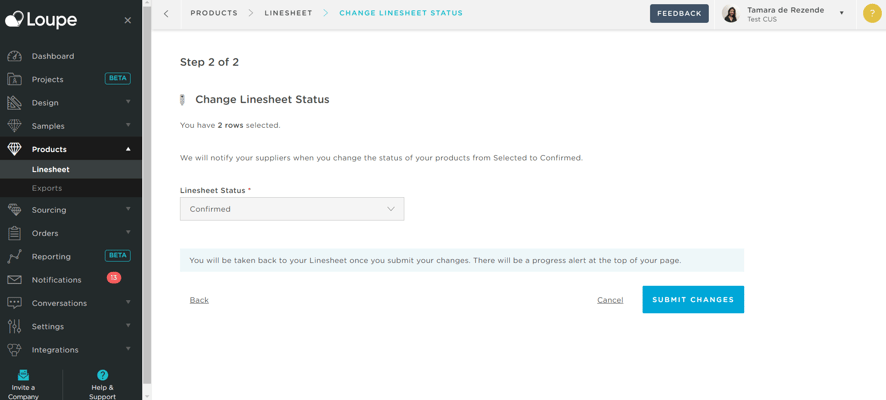This screenshot has width=886, height=400.
Task: Expand the Integrations menu arrow
Action: point(128,349)
